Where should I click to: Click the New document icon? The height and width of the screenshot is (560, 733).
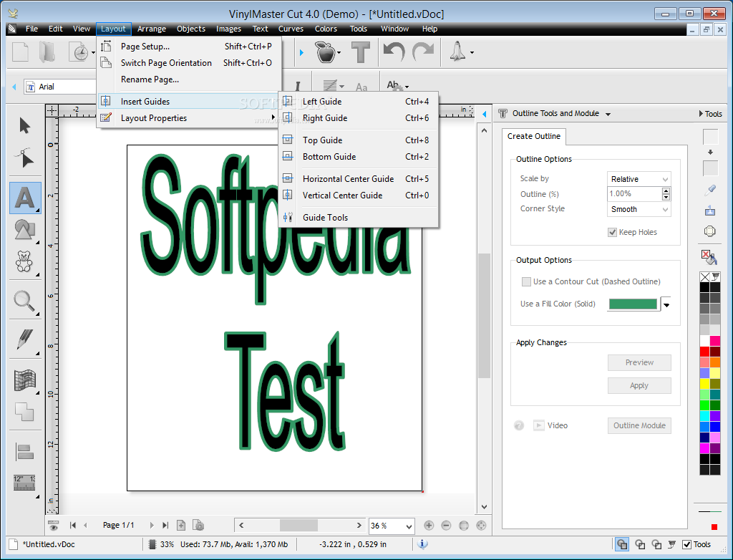point(20,52)
